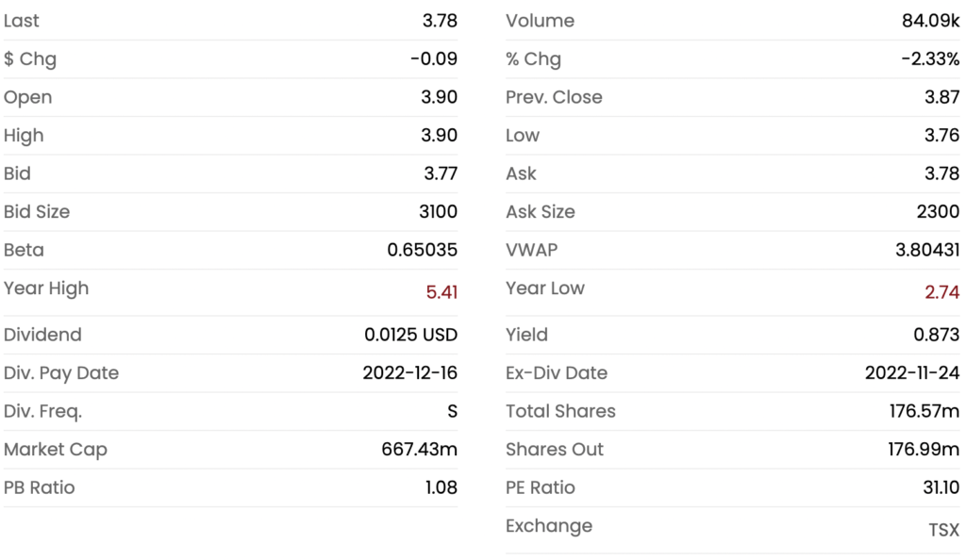Select the 0.0125 USD dividend amount

pos(410,335)
